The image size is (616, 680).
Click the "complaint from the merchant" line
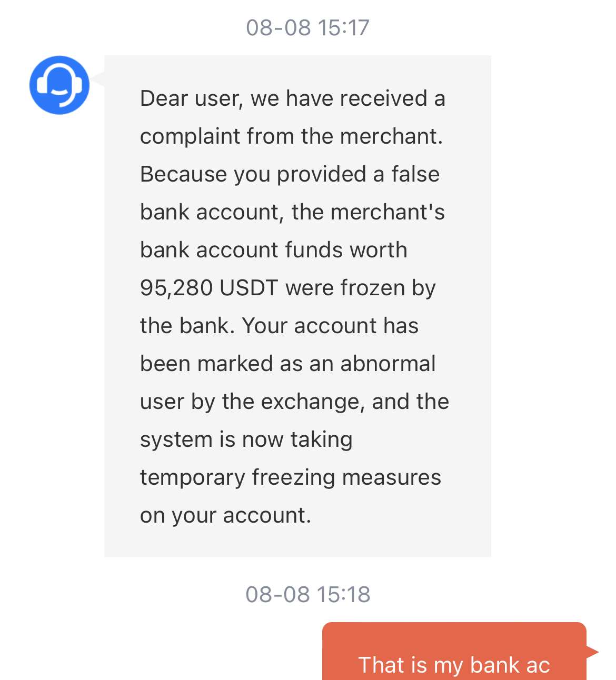tap(291, 136)
